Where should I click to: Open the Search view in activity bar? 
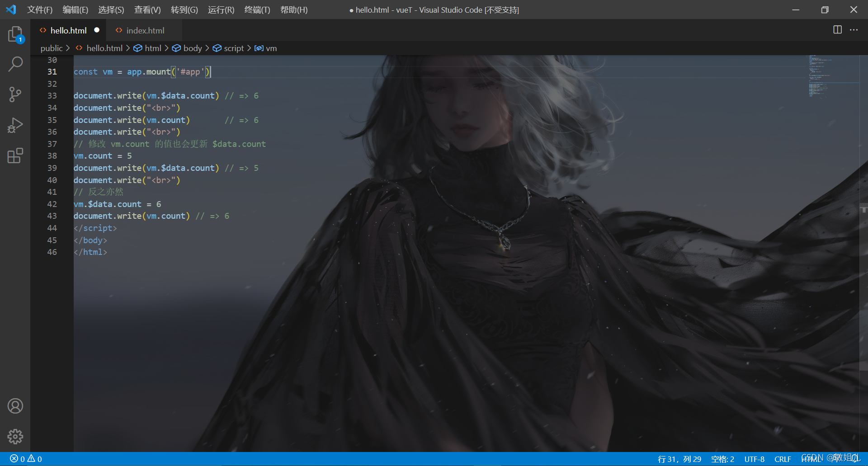15,64
